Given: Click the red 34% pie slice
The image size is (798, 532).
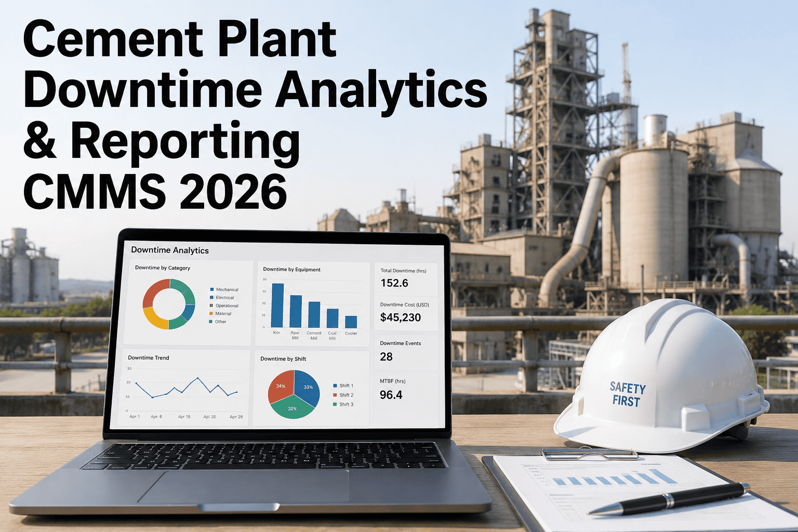Looking at the screenshot, I should pos(281,386).
